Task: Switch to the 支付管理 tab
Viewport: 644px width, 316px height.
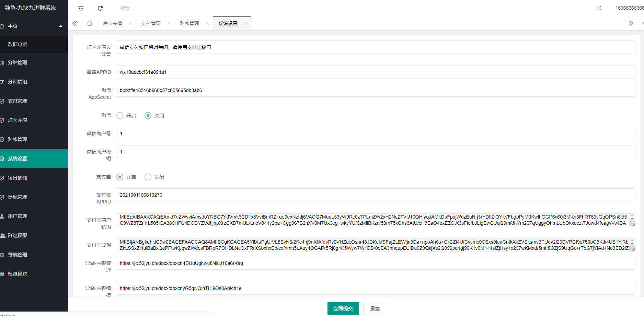Action: 151,23
